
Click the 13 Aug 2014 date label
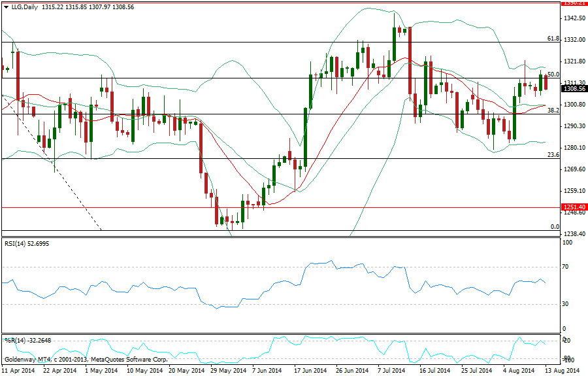pyautogui.click(x=561, y=370)
